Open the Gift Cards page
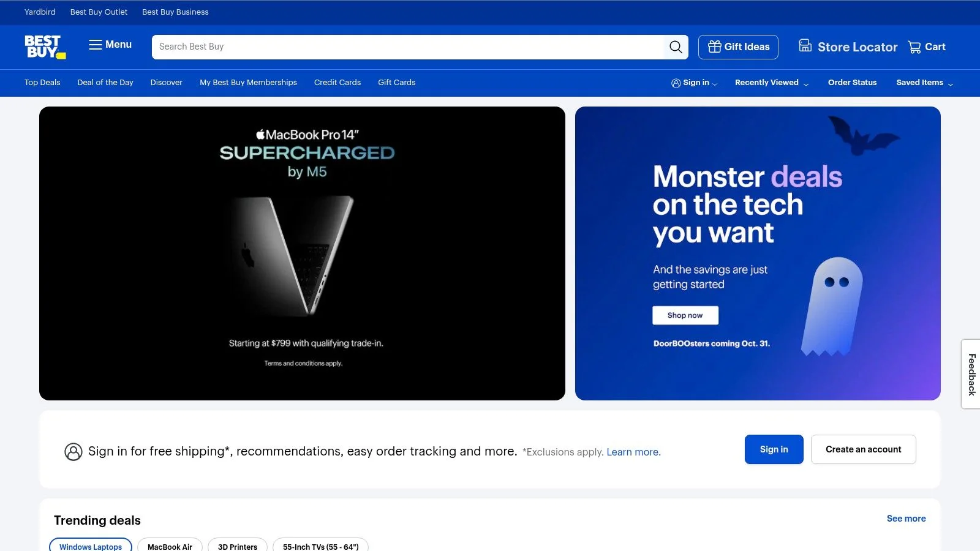Viewport: 980px width, 551px height. [397, 83]
